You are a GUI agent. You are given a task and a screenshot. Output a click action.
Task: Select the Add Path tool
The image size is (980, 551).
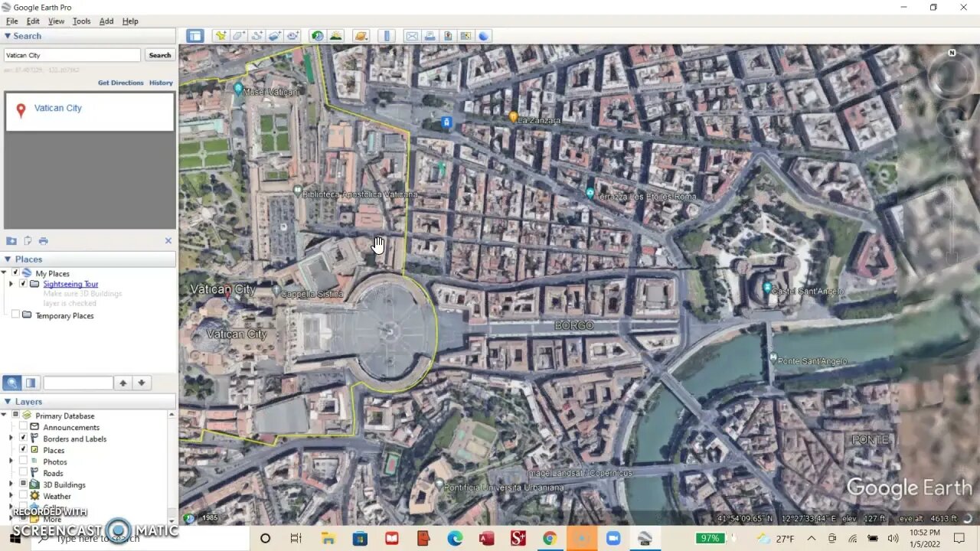pyautogui.click(x=256, y=36)
